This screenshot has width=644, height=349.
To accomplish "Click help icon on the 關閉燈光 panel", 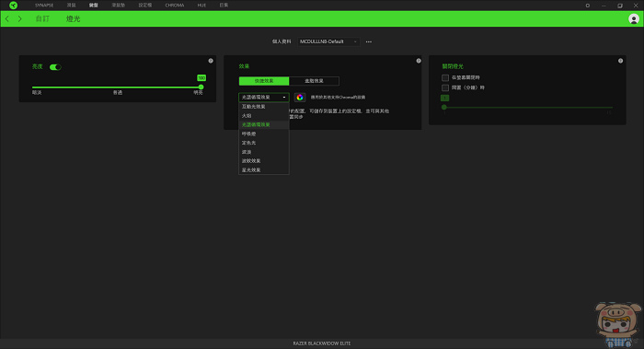I will 621,61.
